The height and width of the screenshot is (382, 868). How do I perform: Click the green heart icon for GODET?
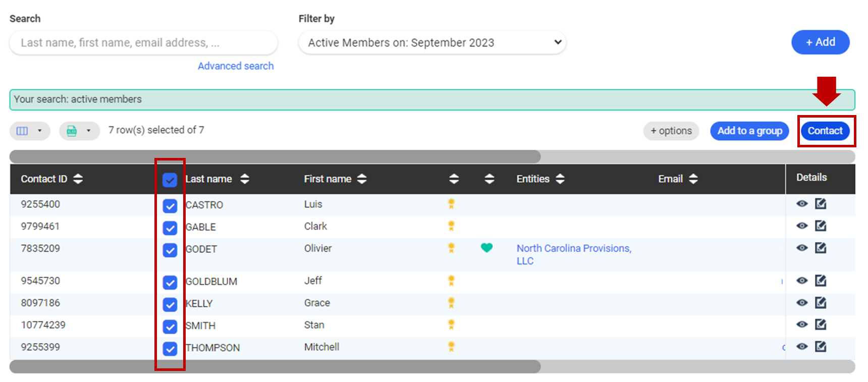(486, 248)
